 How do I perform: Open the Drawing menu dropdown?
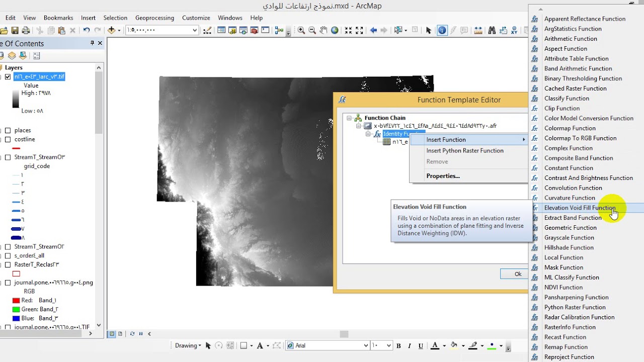point(188,345)
